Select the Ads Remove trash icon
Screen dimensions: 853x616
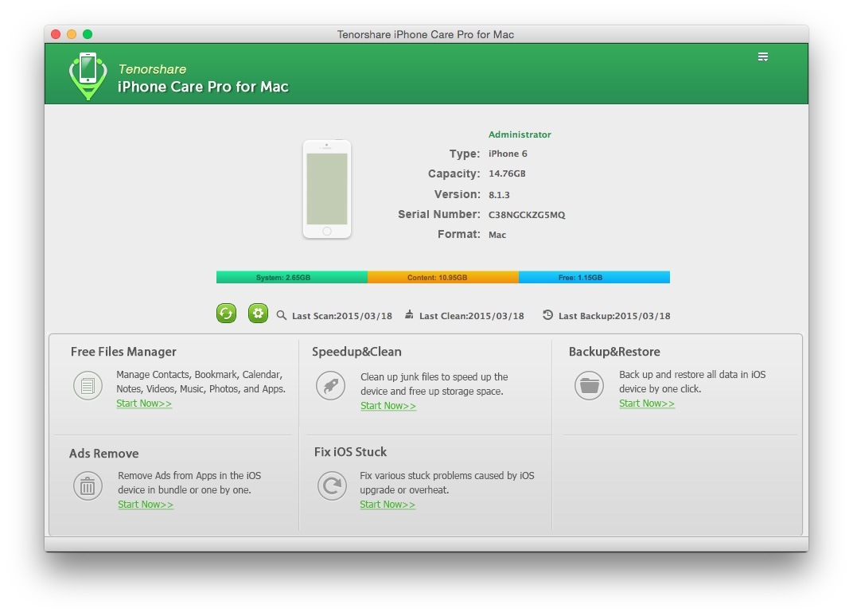tap(88, 485)
